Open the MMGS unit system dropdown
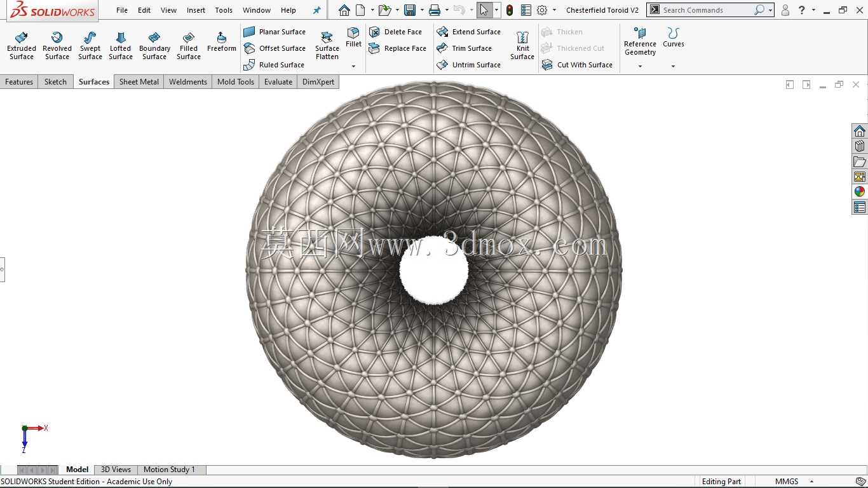 pyautogui.click(x=811, y=482)
